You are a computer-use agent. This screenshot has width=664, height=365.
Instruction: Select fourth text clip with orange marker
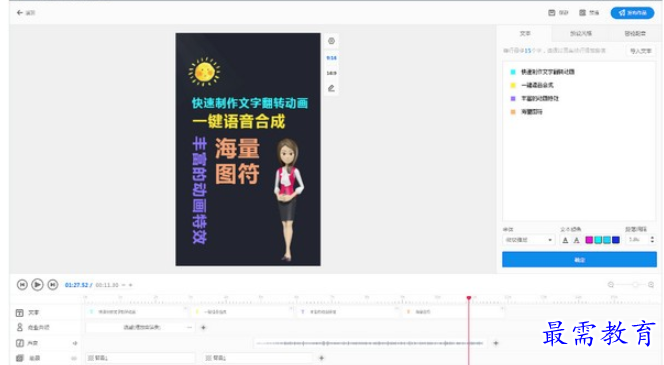(454, 312)
